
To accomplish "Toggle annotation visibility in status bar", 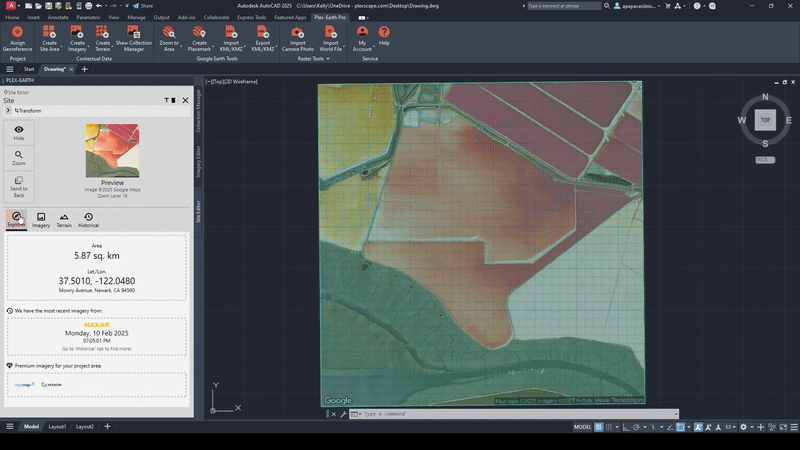I will [698, 427].
